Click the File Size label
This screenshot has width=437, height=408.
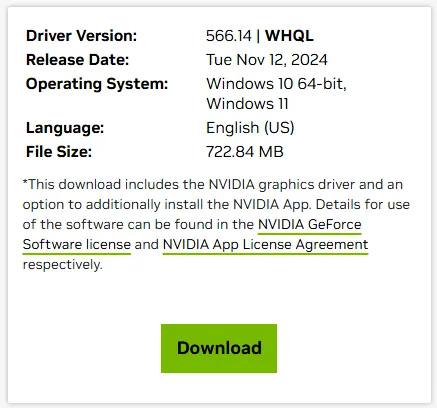click(59, 152)
